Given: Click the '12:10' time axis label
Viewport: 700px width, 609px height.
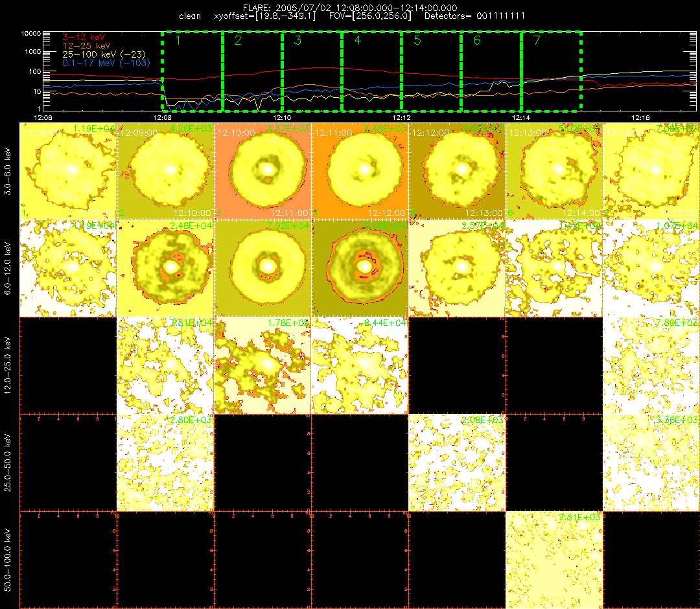Looking at the screenshot, I should point(282,117).
